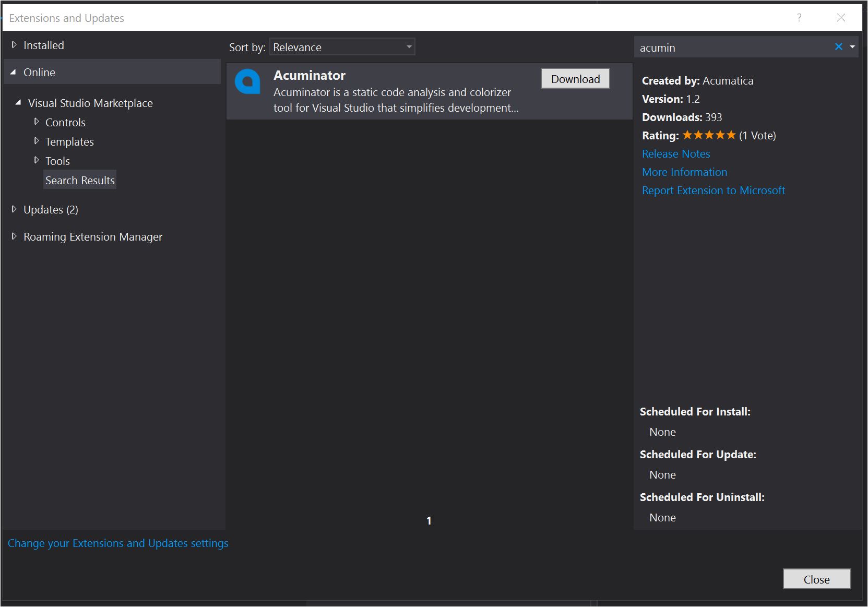Expand the Roaming Extension Manager section
The height and width of the screenshot is (607, 868).
point(14,236)
